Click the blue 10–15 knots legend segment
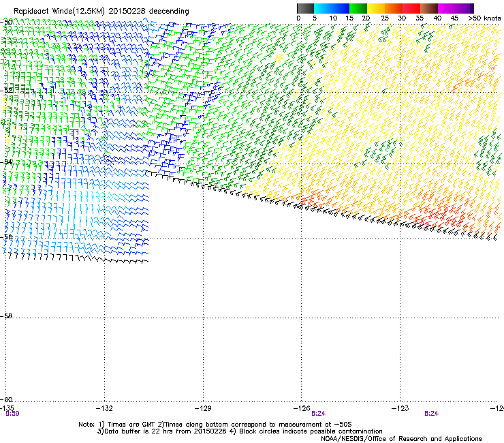This screenshot has height=443, width=504. pyautogui.click(x=341, y=8)
